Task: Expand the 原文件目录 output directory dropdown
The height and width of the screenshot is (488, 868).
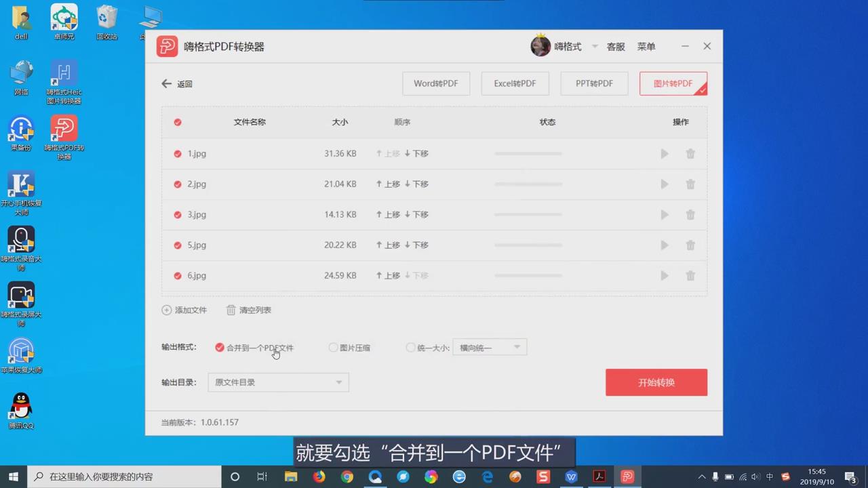Action: click(278, 382)
